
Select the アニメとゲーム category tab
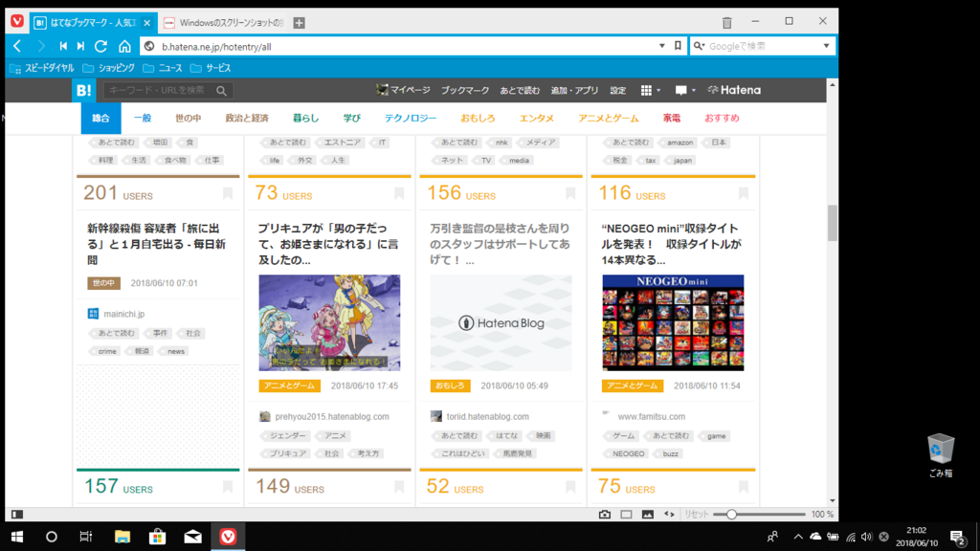click(608, 118)
